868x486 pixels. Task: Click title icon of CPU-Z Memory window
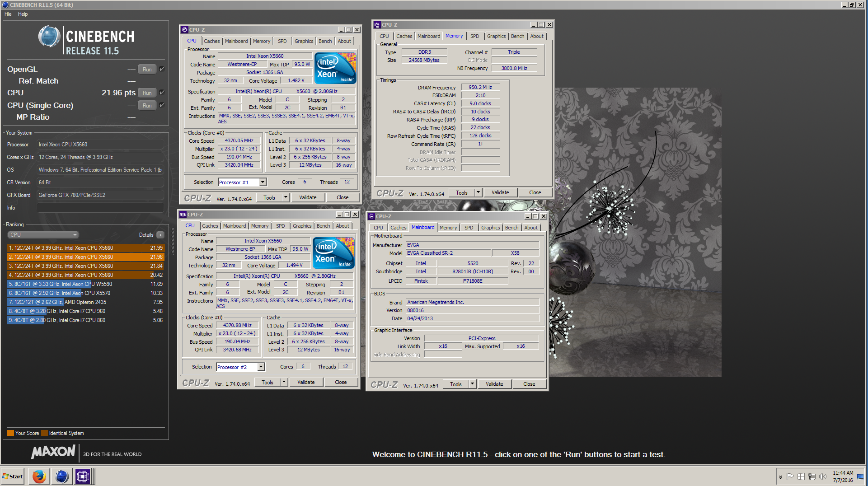click(377, 25)
